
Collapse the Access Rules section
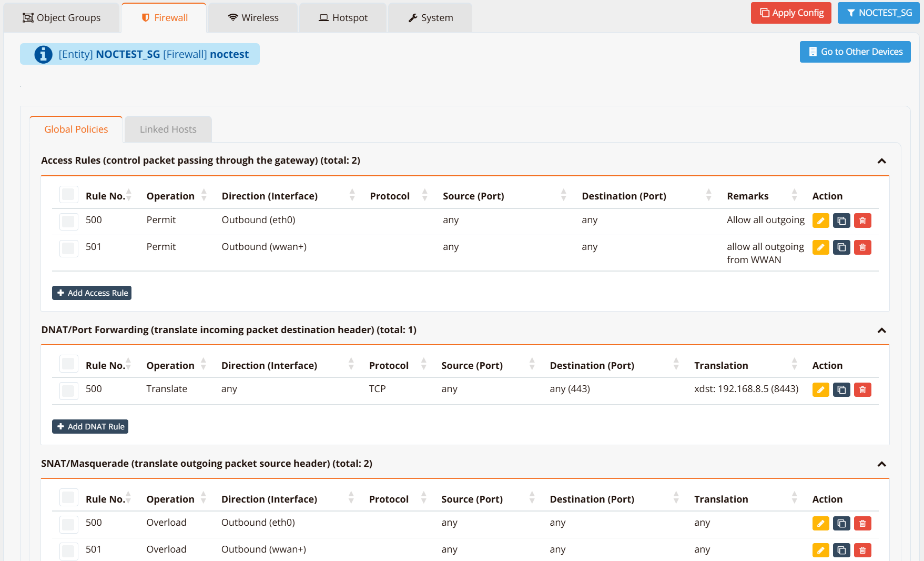pos(882,161)
